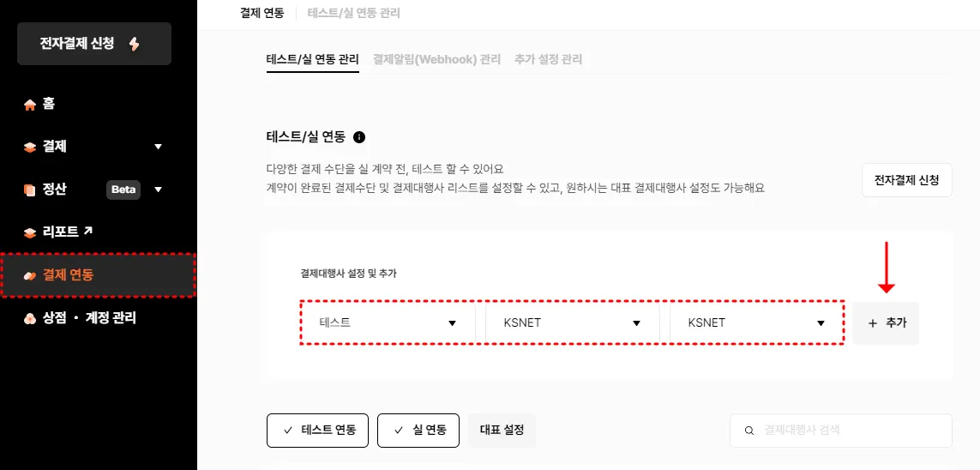Click the 결제 연동 link icon
The height and width of the screenshot is (470, 980).
[30, 275]
